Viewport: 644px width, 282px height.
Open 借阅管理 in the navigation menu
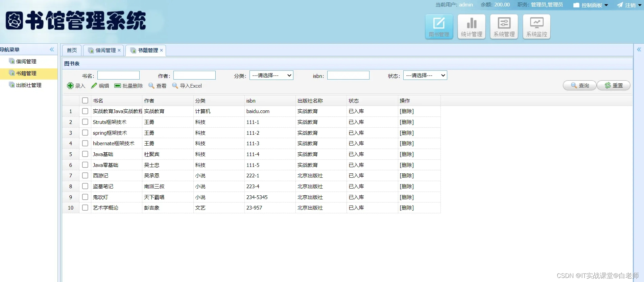26,61
